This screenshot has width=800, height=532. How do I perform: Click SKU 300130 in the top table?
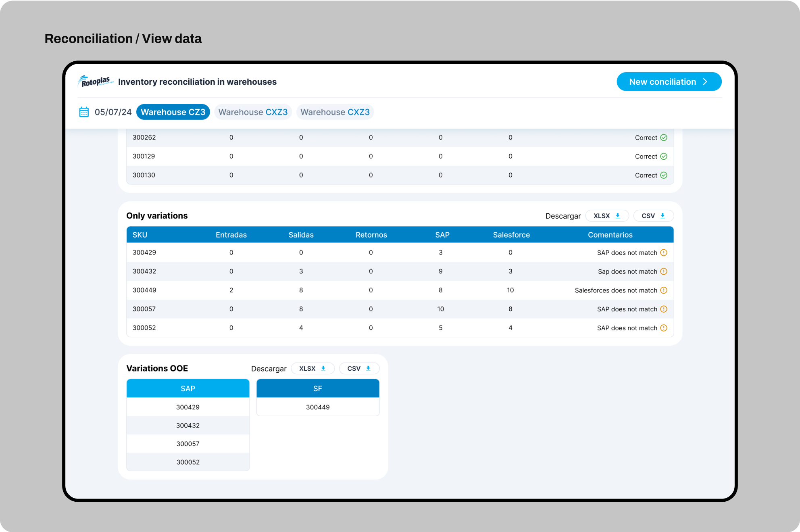[x=144, y=175]
